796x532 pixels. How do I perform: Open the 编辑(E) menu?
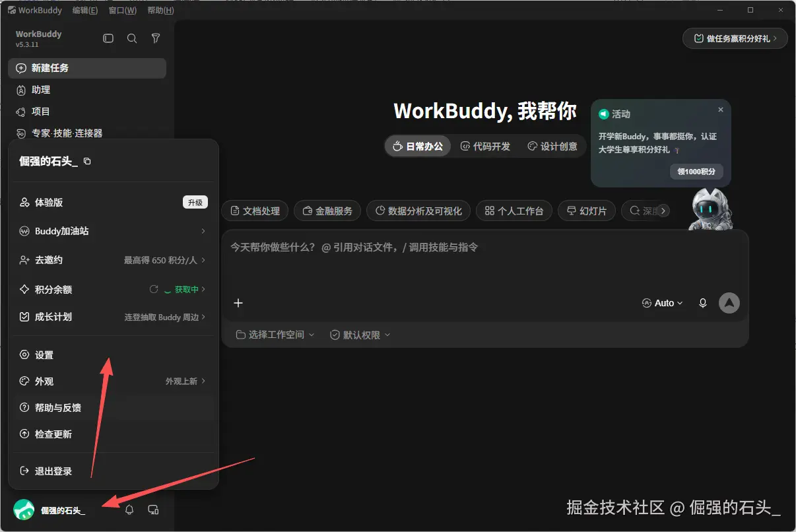click(85, 11)
